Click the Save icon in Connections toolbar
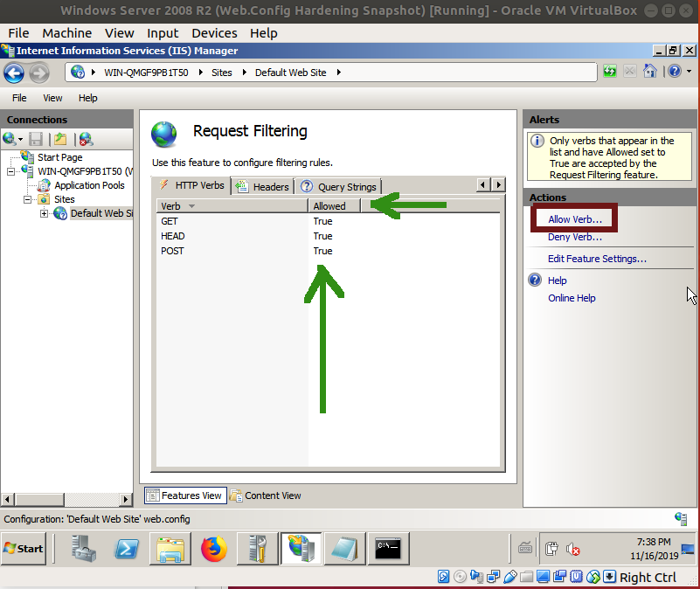The width and height of the screenshot is (700, 589). 35,139
